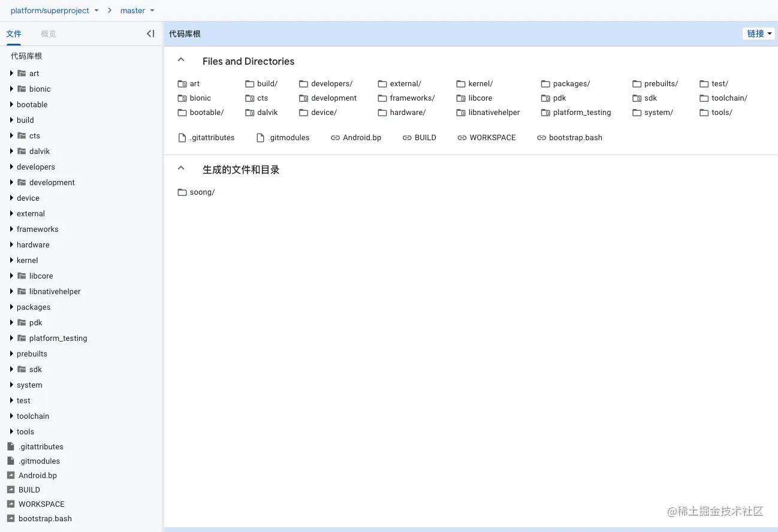This screenshot has width=778, height=532.
Task: Open the hardware/ directory in main pane
Action: [x=408, y=113]
